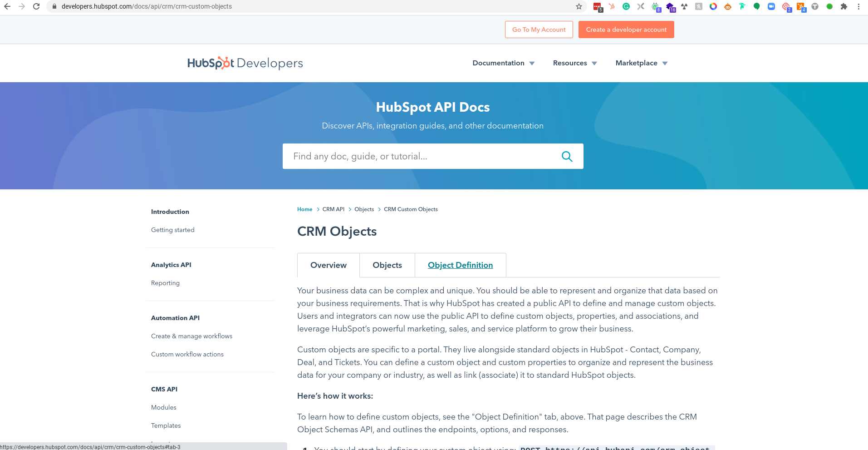This screenshot has width=868, height=450.
Task: Click the browser extensions puzzle piece icon
Action: pos(844,6)
